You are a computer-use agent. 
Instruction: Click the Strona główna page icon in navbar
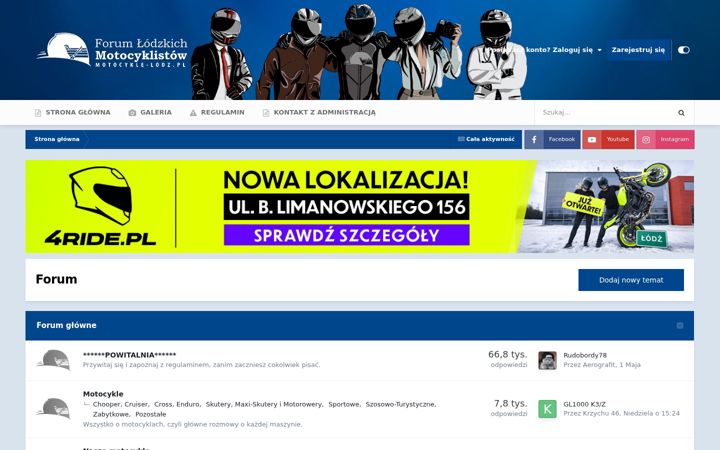[38, 113]
